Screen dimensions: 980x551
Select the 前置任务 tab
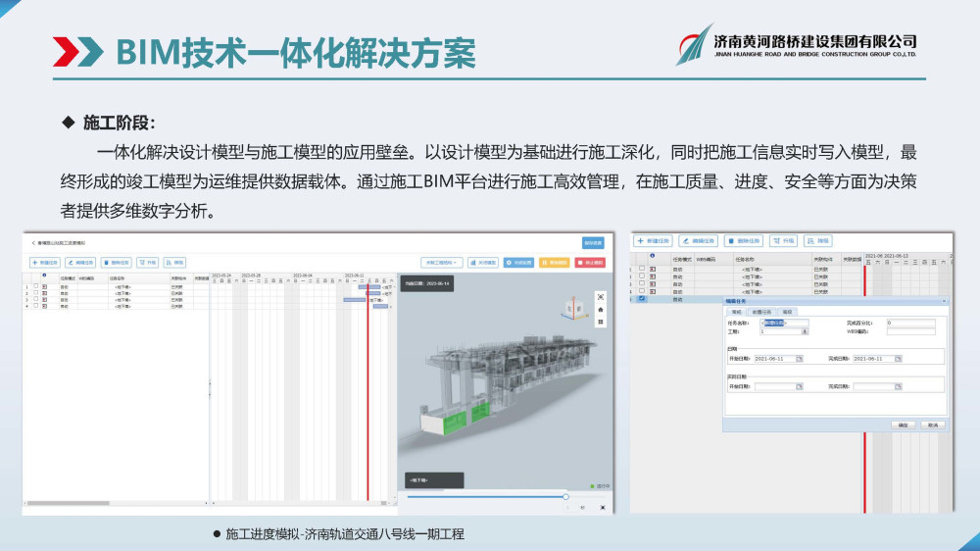760,311
